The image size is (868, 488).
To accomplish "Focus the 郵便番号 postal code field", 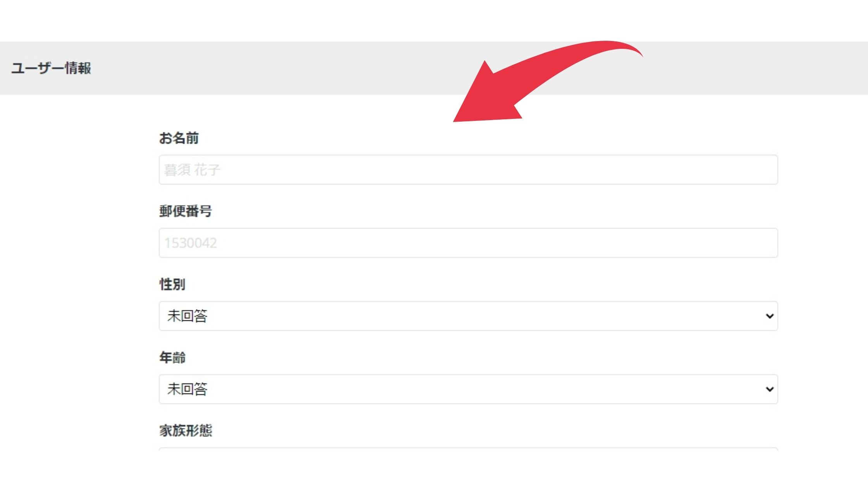I will [468, 243].
